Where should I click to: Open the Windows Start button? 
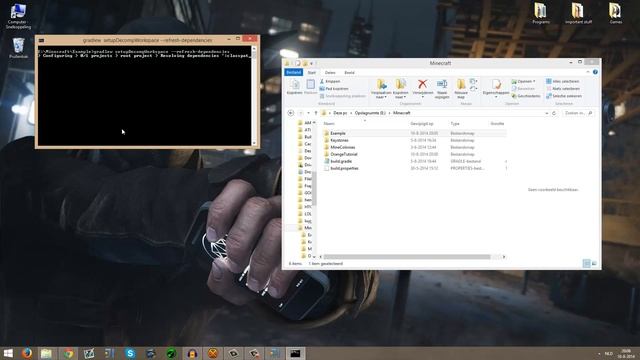coord(8,353)
